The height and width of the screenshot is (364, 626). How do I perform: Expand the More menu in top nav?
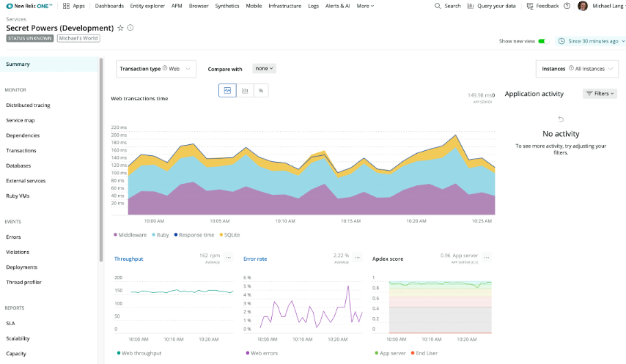click(365, 6)
